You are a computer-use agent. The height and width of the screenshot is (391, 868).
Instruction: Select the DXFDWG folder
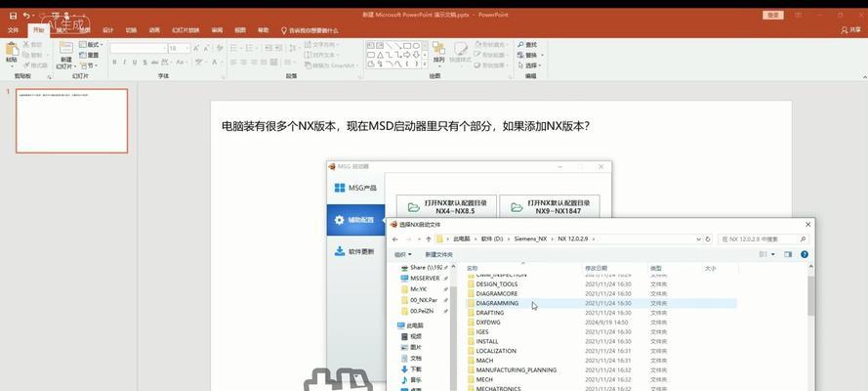coord(488,323)
